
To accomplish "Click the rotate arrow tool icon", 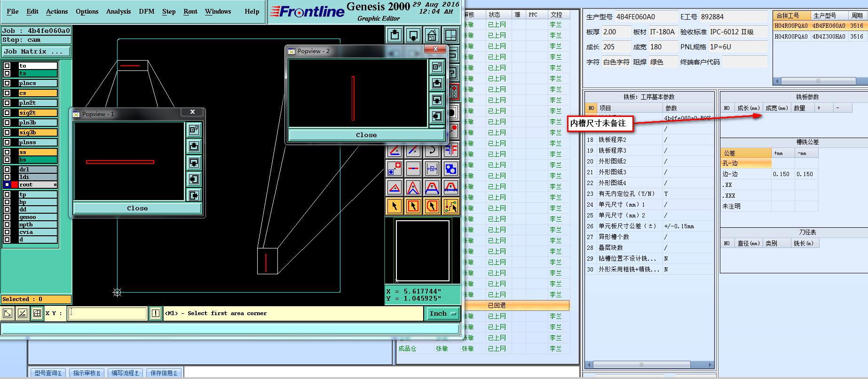I will tap(432, 150).
